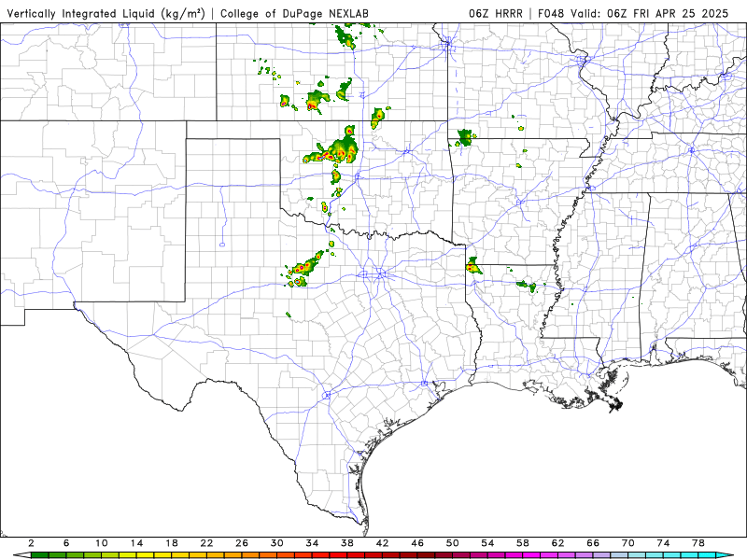Click the color bar label '38'
Image resolution: width=747 pixels, height=560 pixels.
tap(347, 543)
